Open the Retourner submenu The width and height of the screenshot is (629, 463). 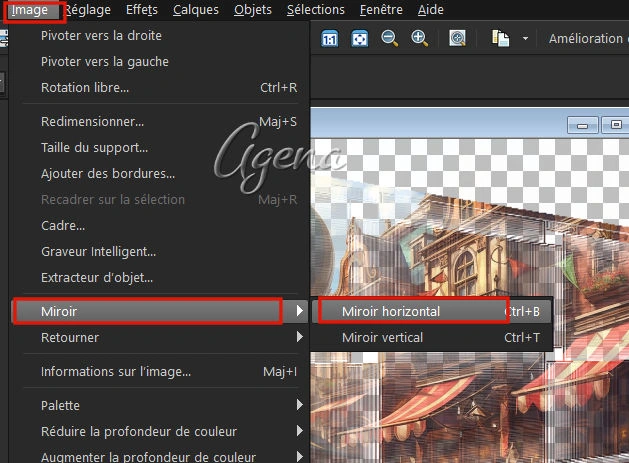tap(160, 337)
